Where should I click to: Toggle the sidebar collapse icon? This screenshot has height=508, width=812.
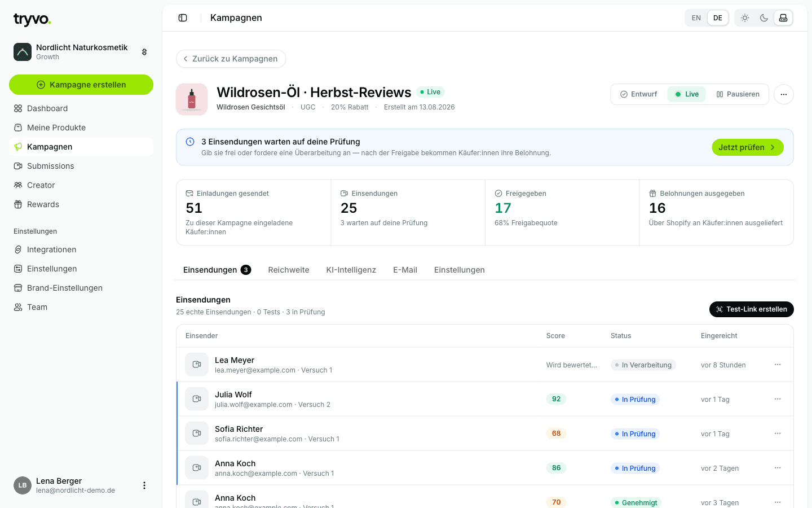(183, 18)
